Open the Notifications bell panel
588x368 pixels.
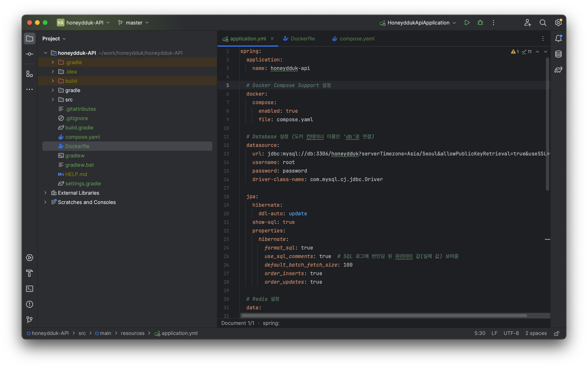(558, 38)
